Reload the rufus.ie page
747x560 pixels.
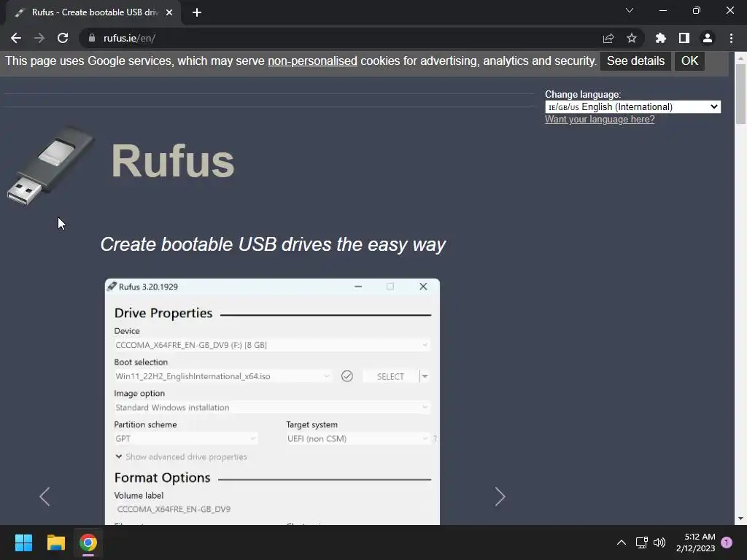(x=63, y=38)
